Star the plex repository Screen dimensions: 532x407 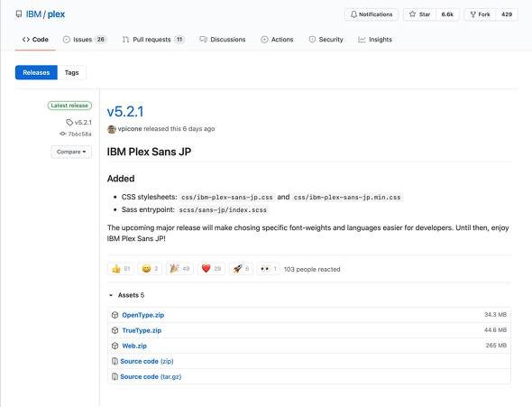[x=419, y=14]
